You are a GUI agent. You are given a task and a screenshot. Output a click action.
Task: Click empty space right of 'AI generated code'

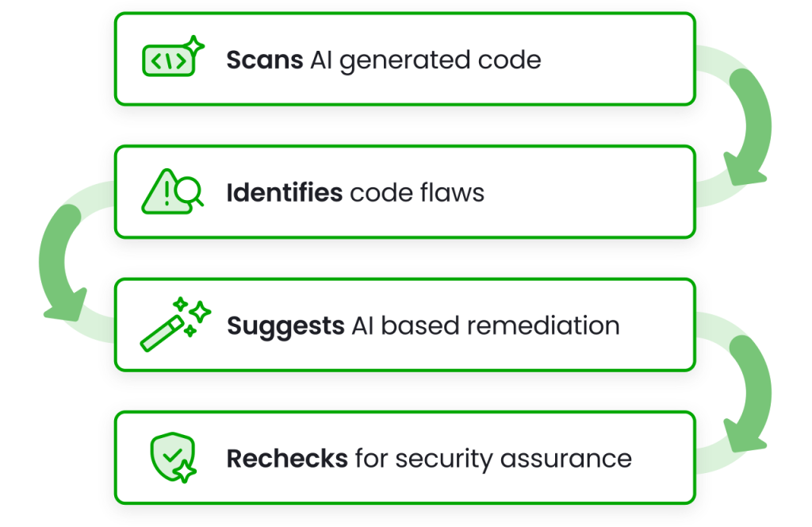coord(619,60)
